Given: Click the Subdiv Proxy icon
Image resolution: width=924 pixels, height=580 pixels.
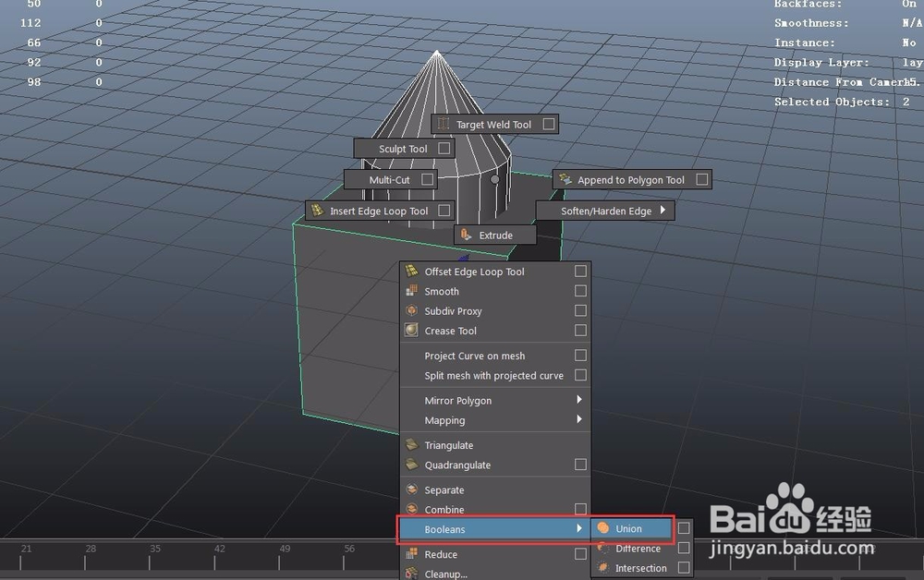Looking at the screenshot, I should point(411,310).
